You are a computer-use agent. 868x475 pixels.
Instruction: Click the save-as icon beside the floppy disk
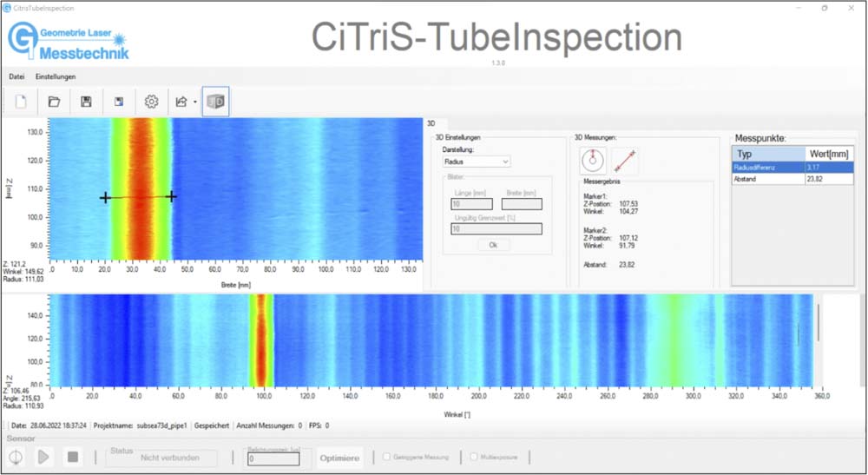[x=118, y=102]
